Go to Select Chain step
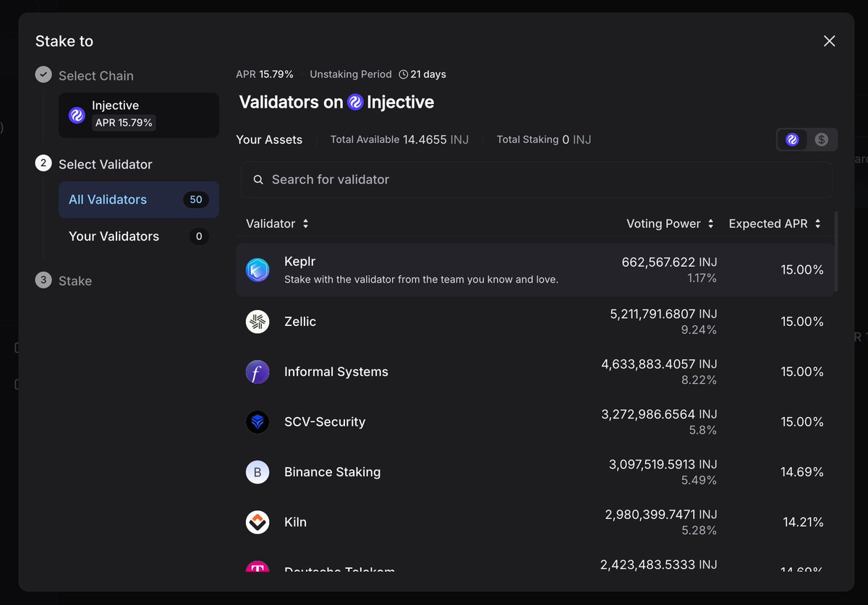The height and width of the screenshot is (605, 868). point(85,75)
